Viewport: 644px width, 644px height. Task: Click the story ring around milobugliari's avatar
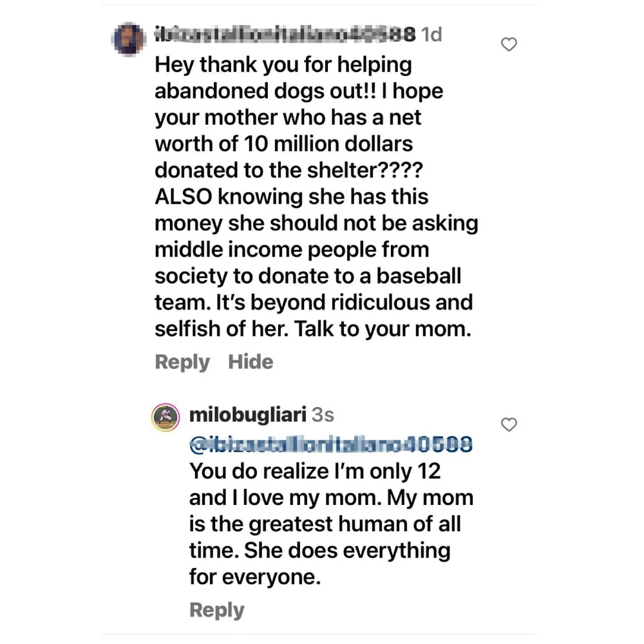[x=166, y=416]
